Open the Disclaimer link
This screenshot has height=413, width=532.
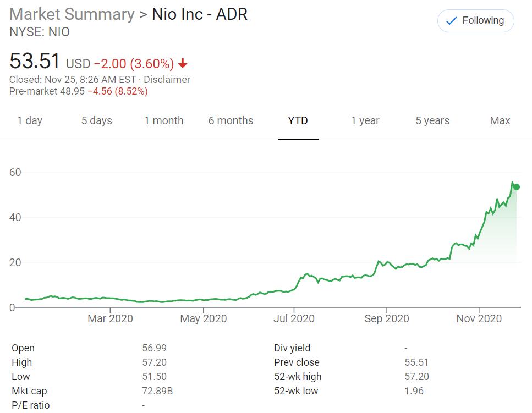click(167, 79)
